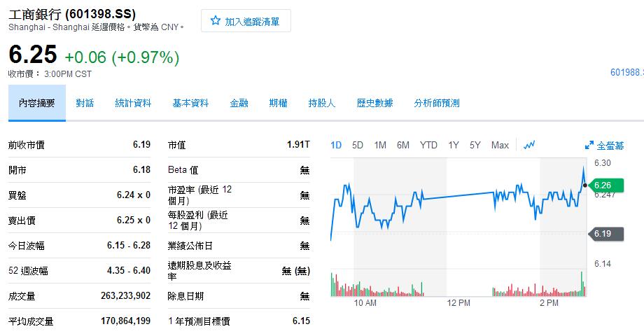Show the 5Y chart range

pyautogui.click(x=475, y=145)
